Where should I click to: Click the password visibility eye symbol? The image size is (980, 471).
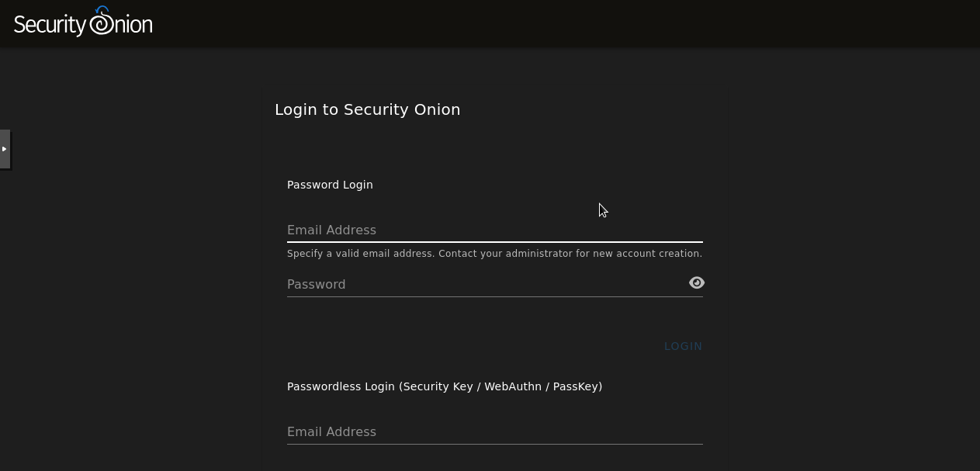click(x=696, y=282)
